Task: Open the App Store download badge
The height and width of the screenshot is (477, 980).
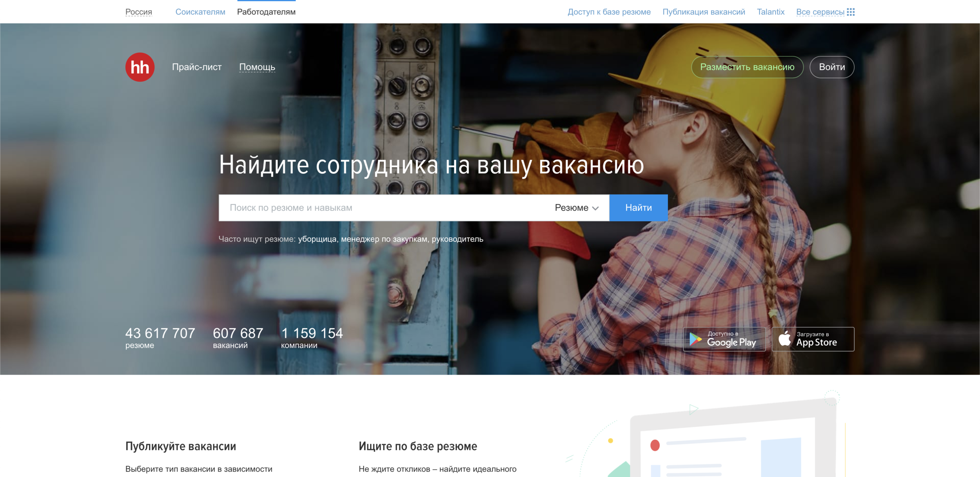Action: point(813,339)
